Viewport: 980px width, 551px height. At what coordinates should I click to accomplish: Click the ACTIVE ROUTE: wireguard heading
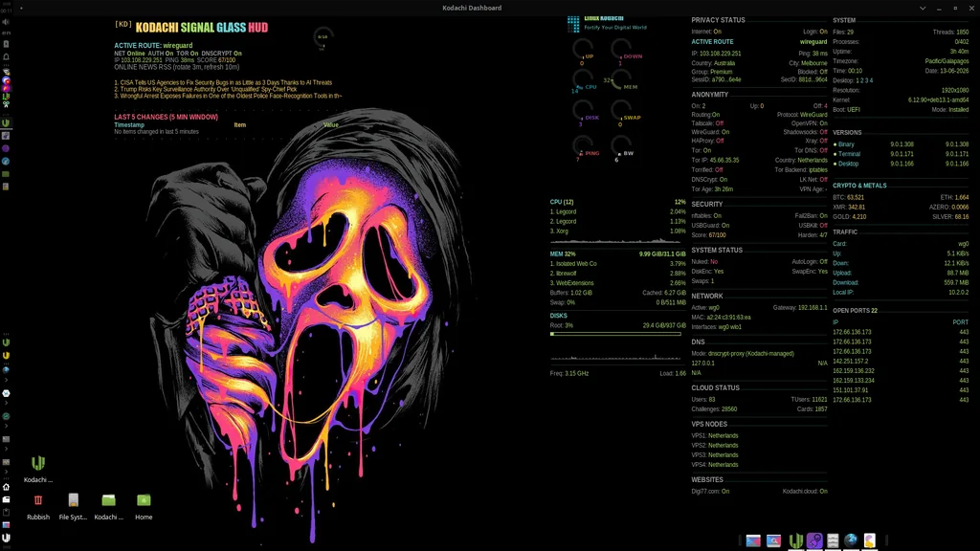pos(153,46)
